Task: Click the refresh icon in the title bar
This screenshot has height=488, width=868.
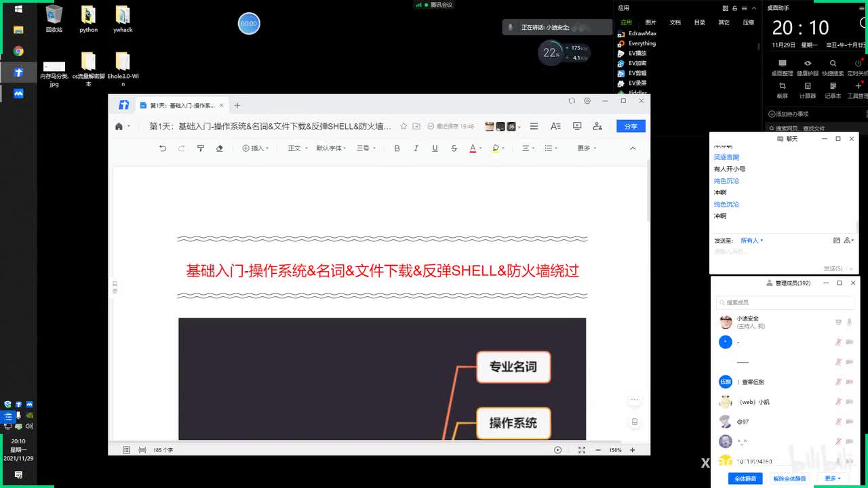Action: [572, 101]
